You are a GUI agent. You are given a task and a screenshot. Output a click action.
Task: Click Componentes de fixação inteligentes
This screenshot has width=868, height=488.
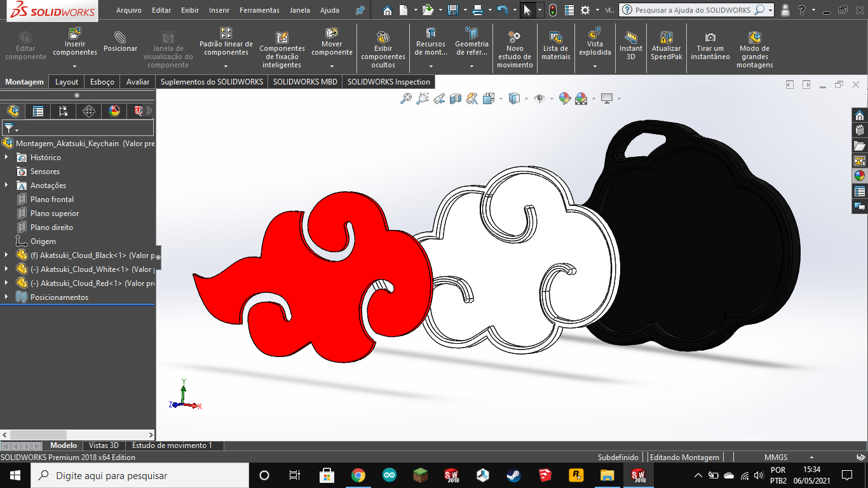[282, 50]
